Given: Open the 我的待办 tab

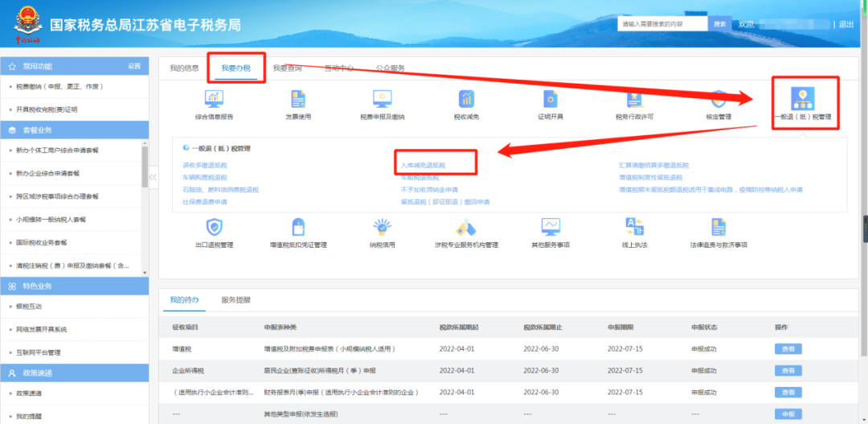Looking at the screenshot, I should [x=184, y=300].
